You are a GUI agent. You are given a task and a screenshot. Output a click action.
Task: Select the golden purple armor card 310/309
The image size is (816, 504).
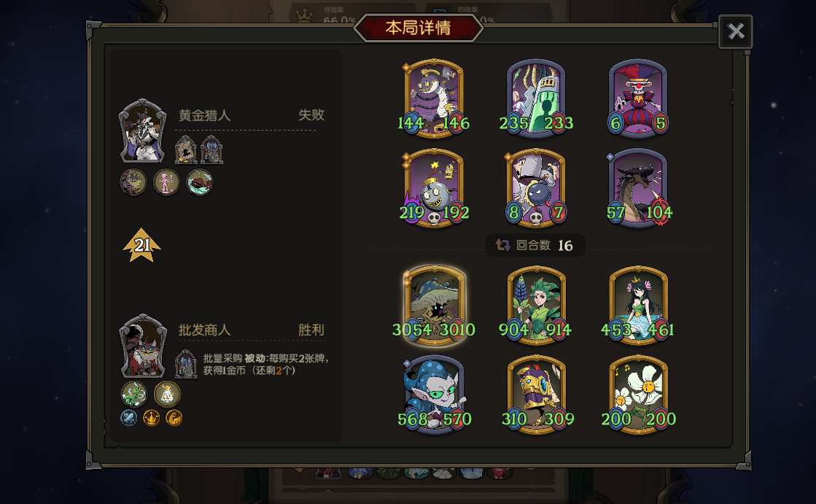(x=536, y=395)
